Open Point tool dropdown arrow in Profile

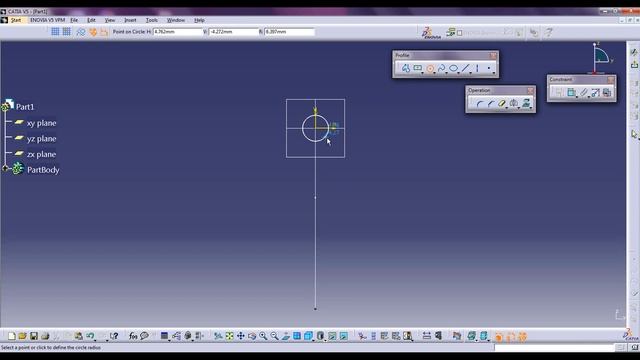[494, 73]
